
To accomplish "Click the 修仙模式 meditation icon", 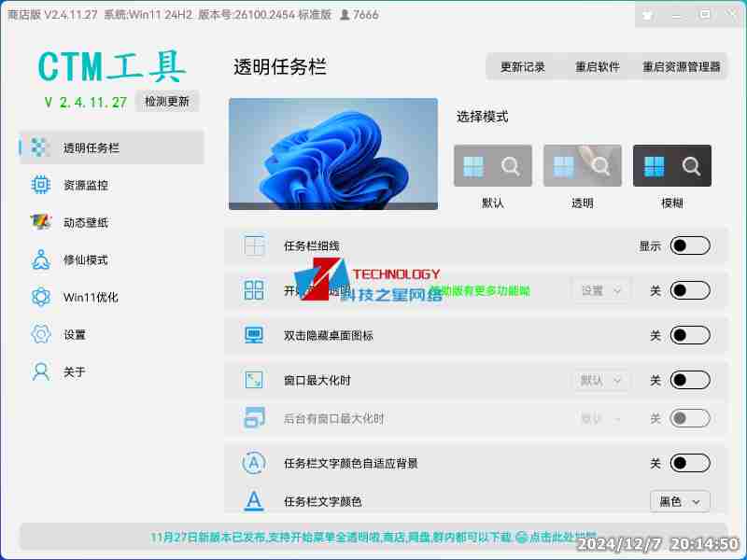I will (x=40, y=259).
